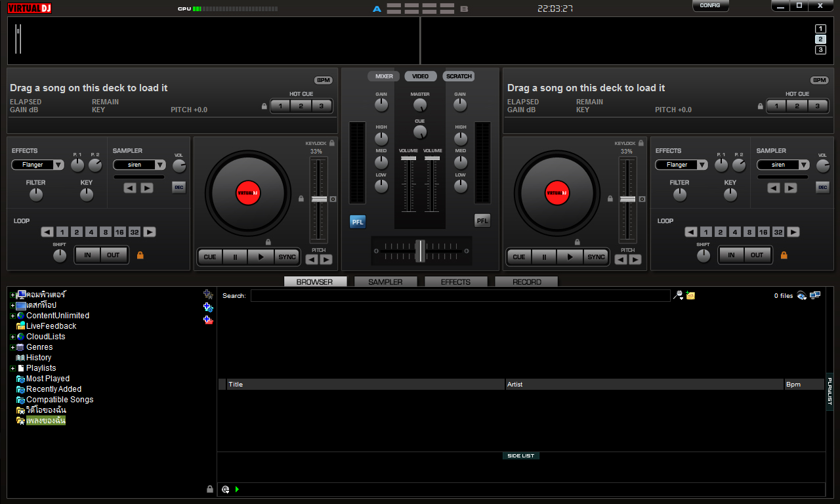
Task: Switch to the SAMPLER tab
Action: [385, 282]
